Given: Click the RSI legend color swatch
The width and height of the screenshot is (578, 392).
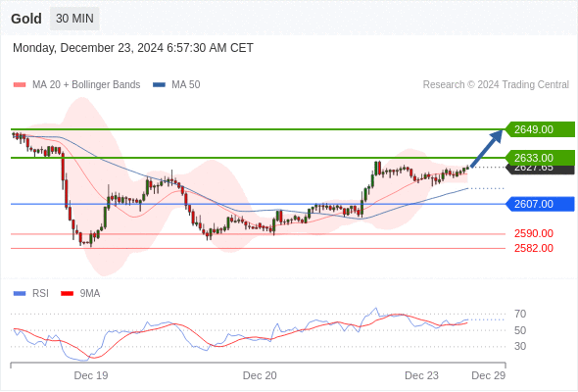Looking at the screenshot, I should [20, 294].
